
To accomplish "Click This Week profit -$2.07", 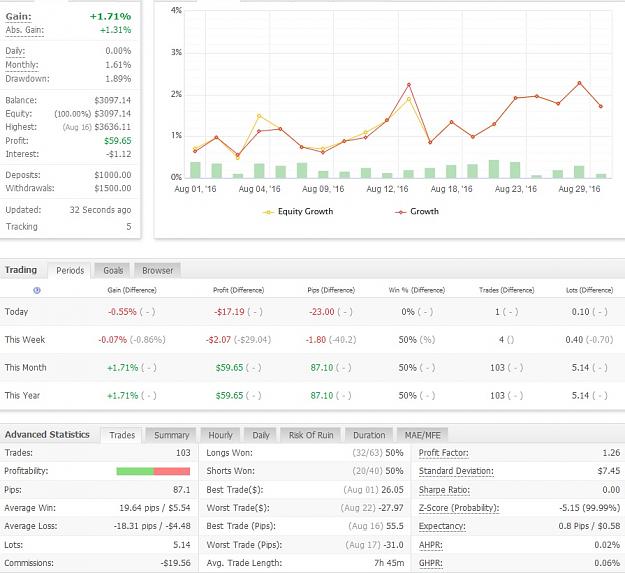I will pyautogui.click(x=218, y=340).
